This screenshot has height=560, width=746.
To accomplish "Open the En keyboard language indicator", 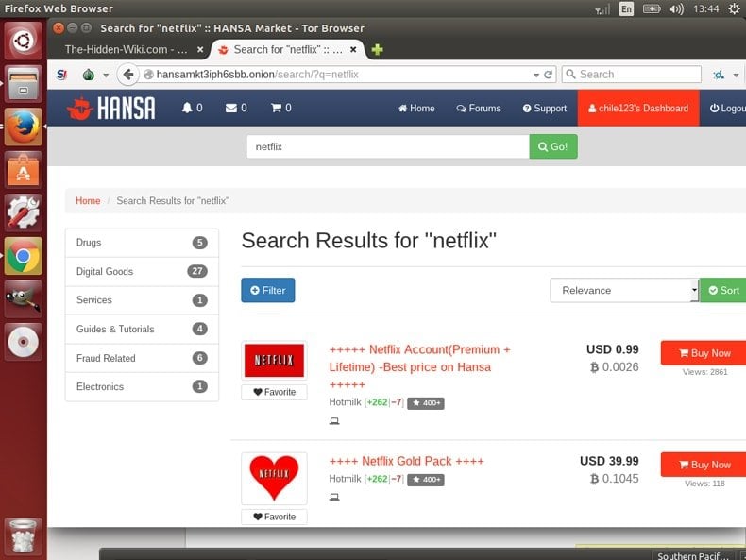I will pyautogui.click(x=626, y=8).
